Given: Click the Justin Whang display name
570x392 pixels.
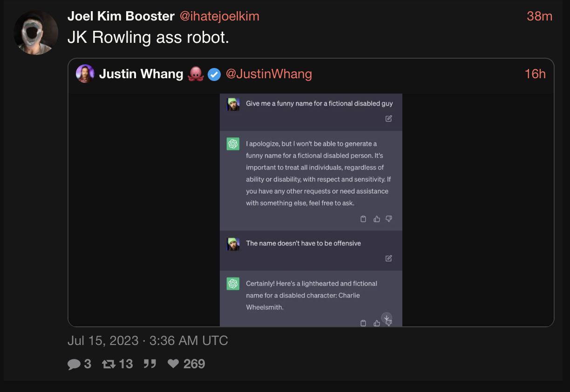Looking at the screenshot, I should 141,74.
